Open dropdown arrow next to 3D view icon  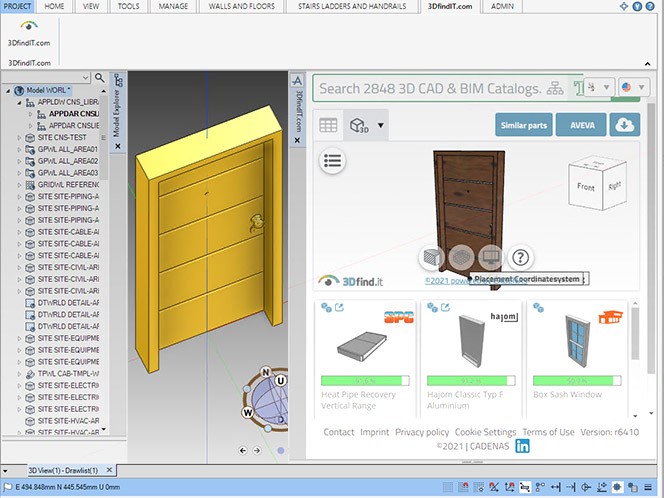coord(380,125)
